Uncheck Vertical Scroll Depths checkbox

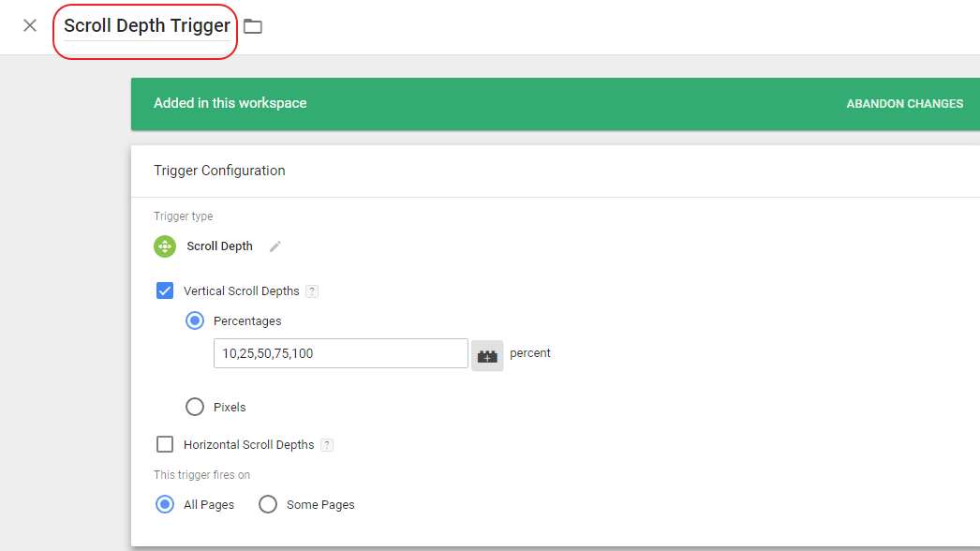pos(165,290)
